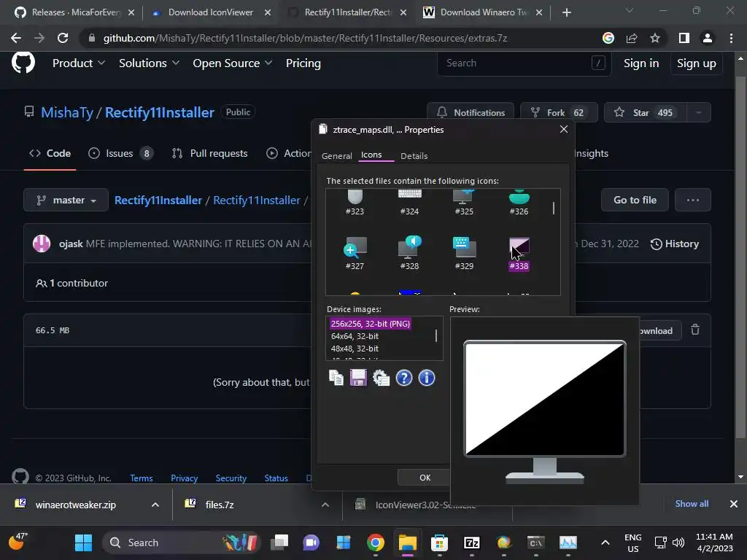Select icon #329 in the icons list
Viewport: 747px width, 560px height.
point(464,253)
